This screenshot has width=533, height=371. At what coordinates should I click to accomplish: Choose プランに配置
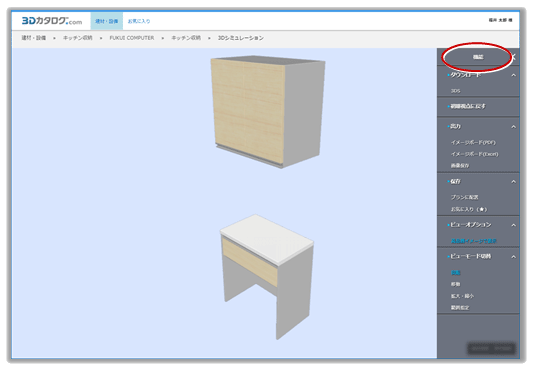464,197
